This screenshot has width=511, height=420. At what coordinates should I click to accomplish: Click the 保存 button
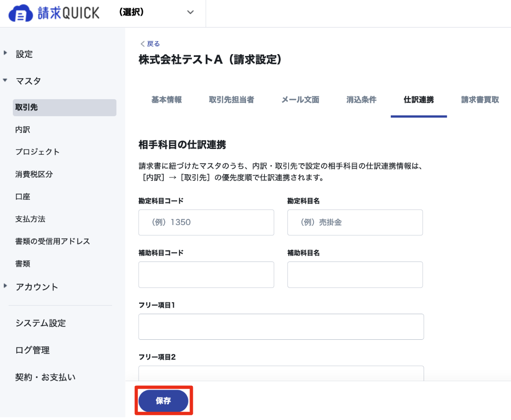(x=163, y=401)
